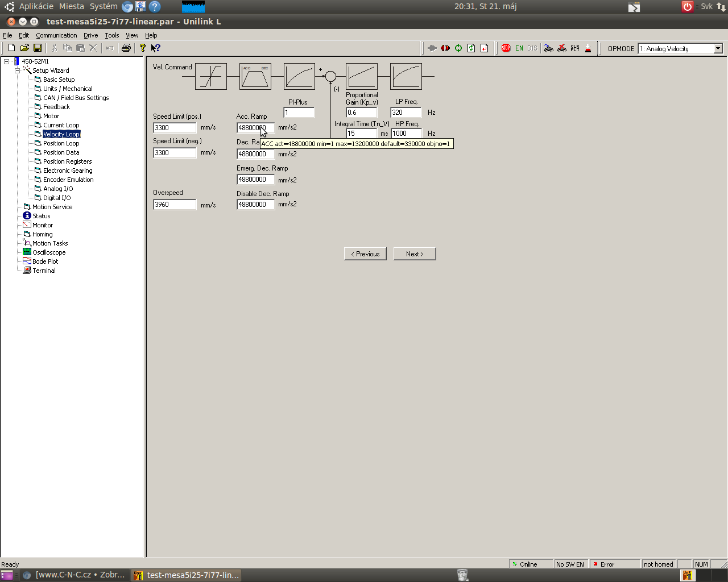
Task: Click the What's This help pointer icon
Action: (155, 48)
